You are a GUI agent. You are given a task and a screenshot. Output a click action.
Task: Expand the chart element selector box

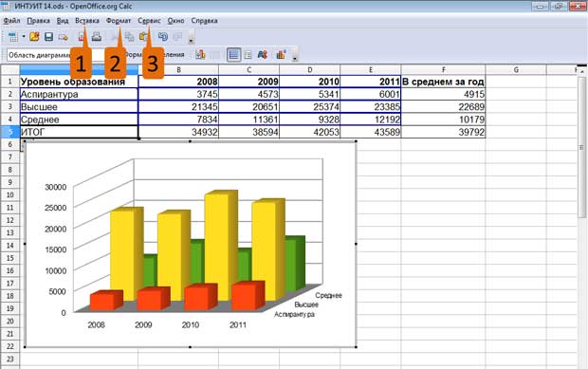(x=55, y=55)
